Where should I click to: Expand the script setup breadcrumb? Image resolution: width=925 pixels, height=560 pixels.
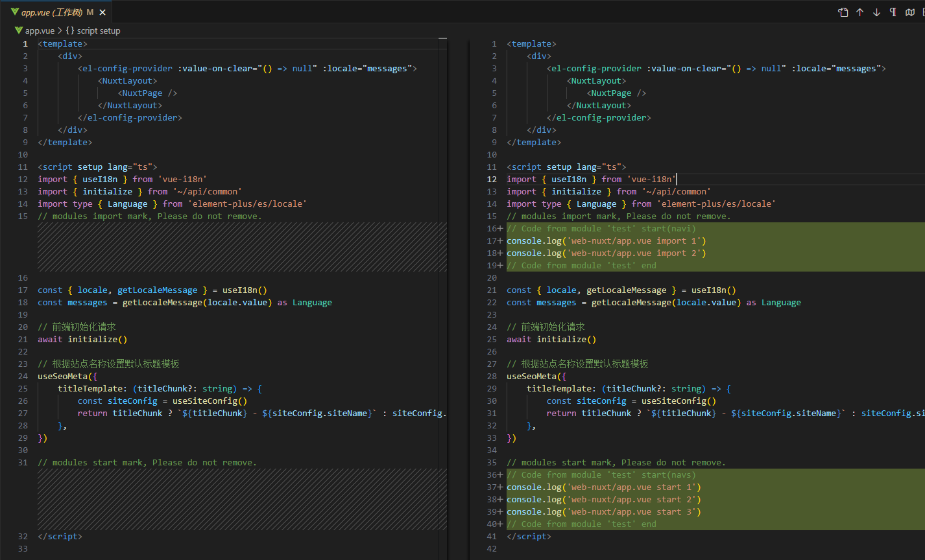(x=98, y=30)
